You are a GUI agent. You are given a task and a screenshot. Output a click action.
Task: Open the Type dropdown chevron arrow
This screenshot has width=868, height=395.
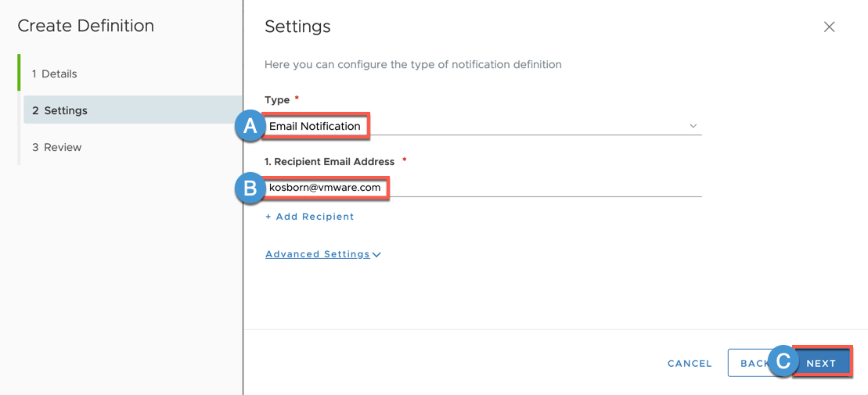[x=693, y=126]
